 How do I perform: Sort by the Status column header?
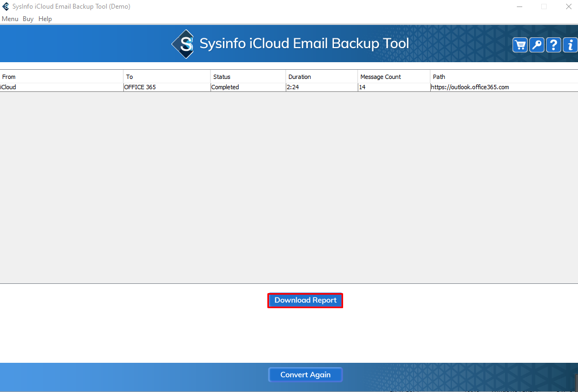[x=222, y=77]
